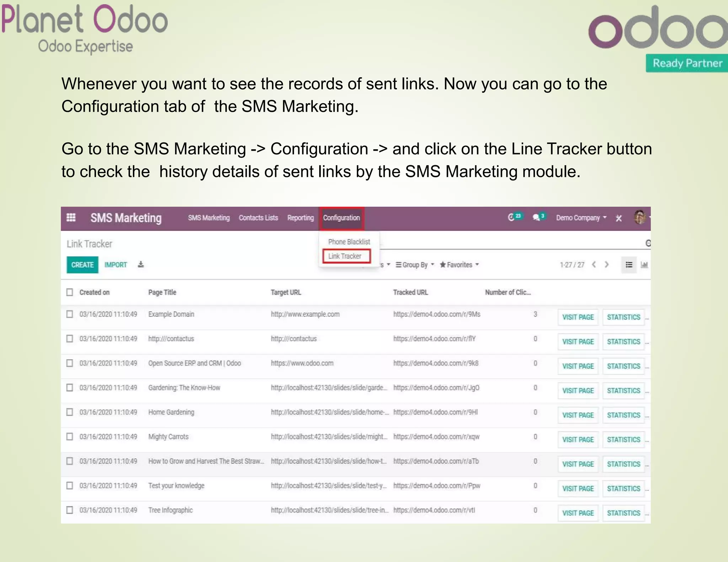The width and height of the screenshot is (728, 562).
Task: Check the Mighty Carrots row checkbox
Action: (70, 437)
